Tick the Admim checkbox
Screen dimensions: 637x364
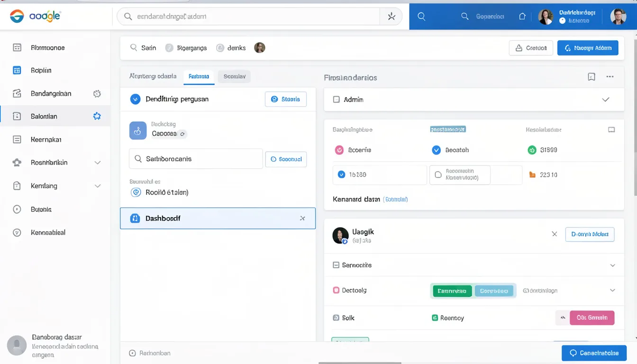[x=337, y=100]
